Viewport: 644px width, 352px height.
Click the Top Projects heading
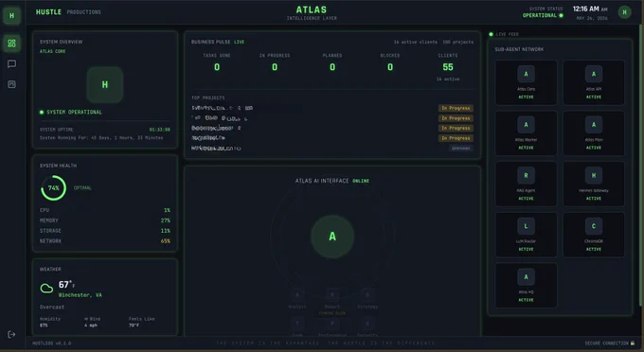click(207, 97)
